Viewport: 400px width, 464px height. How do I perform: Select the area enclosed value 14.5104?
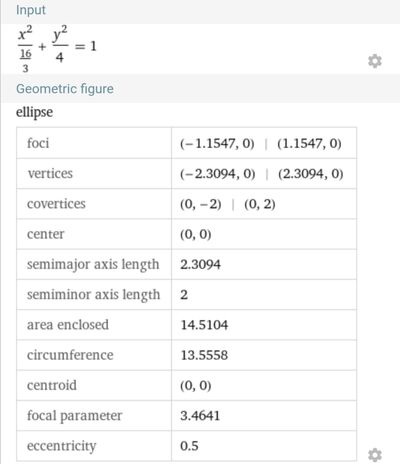[204, 325]
